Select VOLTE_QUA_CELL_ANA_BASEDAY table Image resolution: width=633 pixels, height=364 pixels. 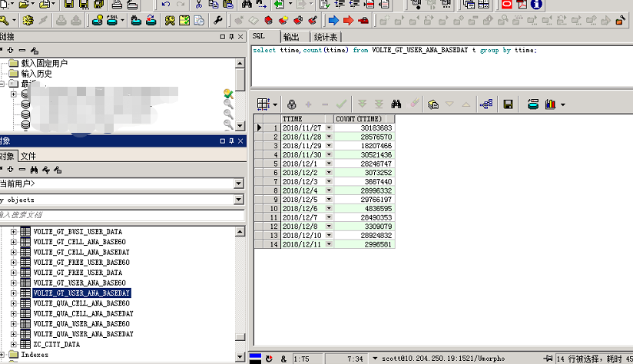(83, 313)
